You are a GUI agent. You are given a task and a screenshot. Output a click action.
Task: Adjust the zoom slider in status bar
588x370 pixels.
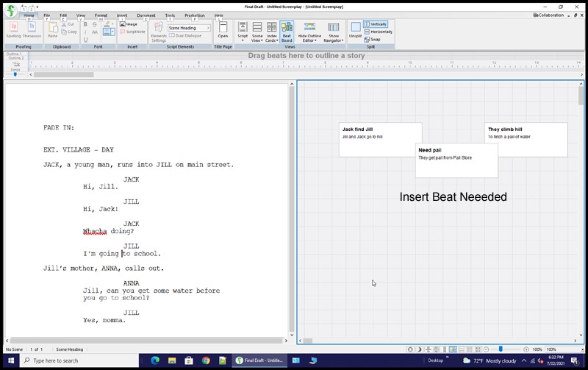501,349
